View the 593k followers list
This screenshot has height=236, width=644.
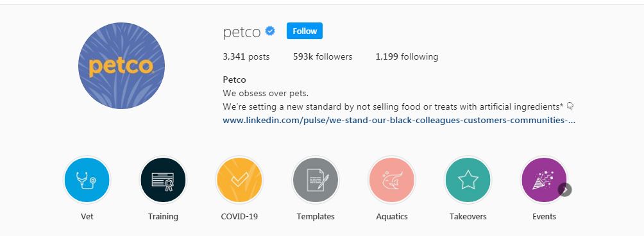click(x=323, y=56)
